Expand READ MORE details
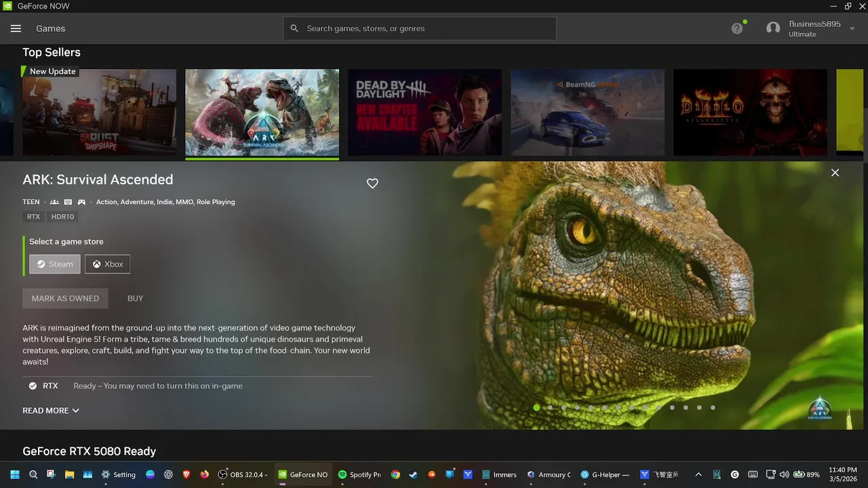Viewport: 868px width, 488px height. coord(51,411)
